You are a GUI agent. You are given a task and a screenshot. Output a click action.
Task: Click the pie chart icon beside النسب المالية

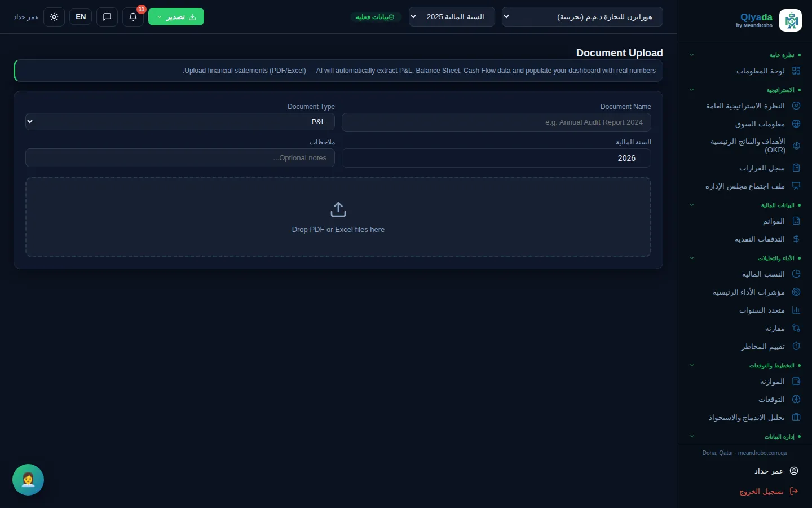796,274
